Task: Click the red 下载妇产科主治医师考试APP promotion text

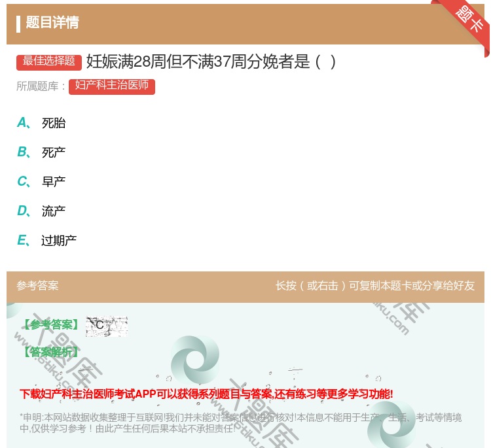Action: point(206,394)
